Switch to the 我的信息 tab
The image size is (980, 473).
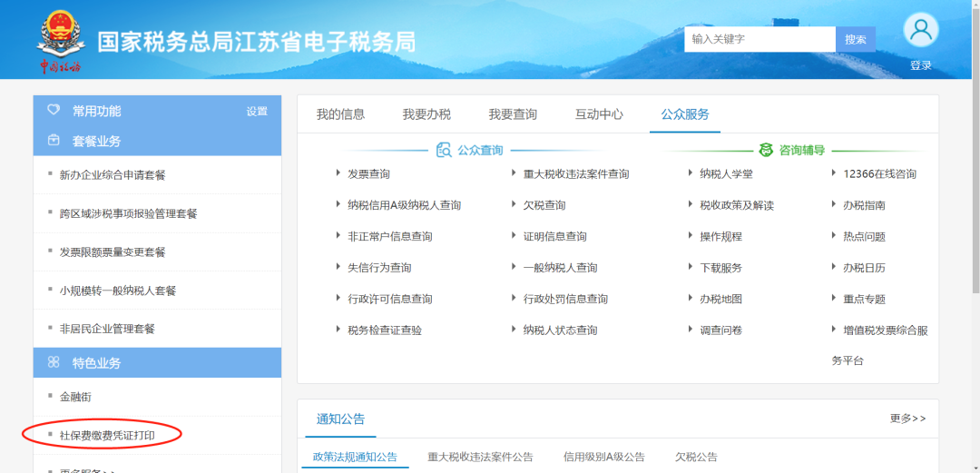pyautogui.click(x=340, y=114)
